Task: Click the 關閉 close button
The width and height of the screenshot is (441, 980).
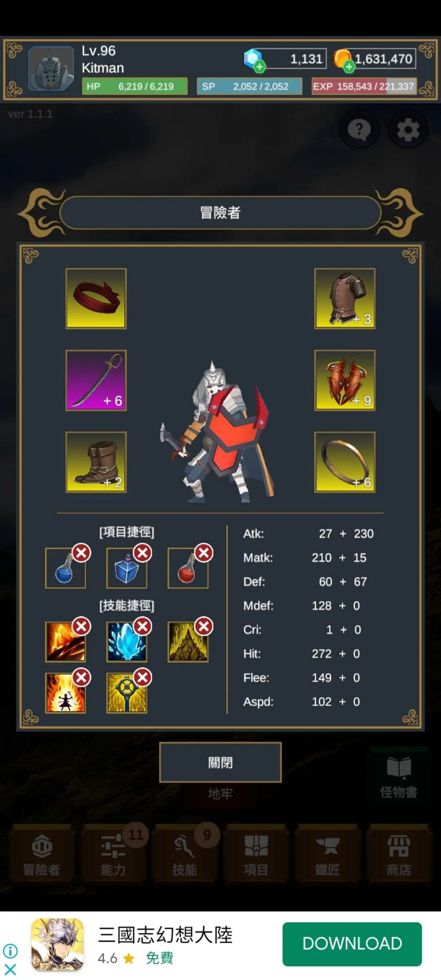Action: pos(220,762)
